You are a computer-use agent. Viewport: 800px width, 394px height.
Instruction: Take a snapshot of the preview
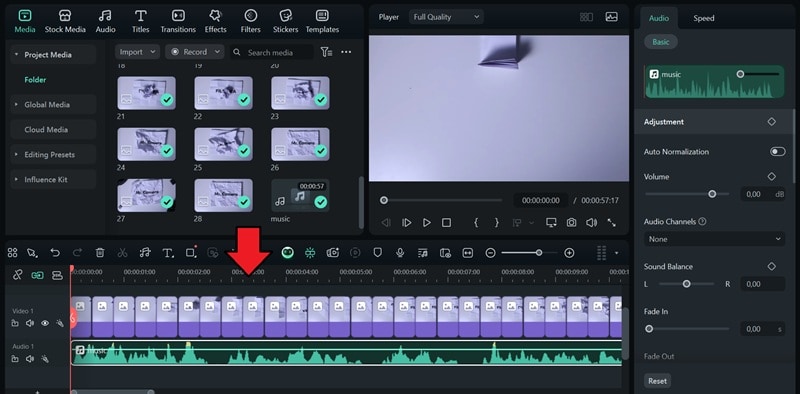click(571, 223)
